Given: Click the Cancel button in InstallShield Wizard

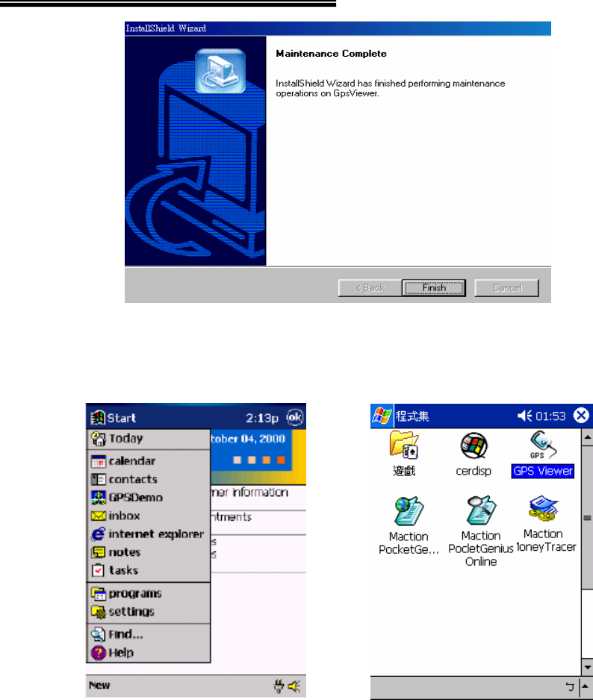Looking at the screenshot, I should click(x=507, y=288).
